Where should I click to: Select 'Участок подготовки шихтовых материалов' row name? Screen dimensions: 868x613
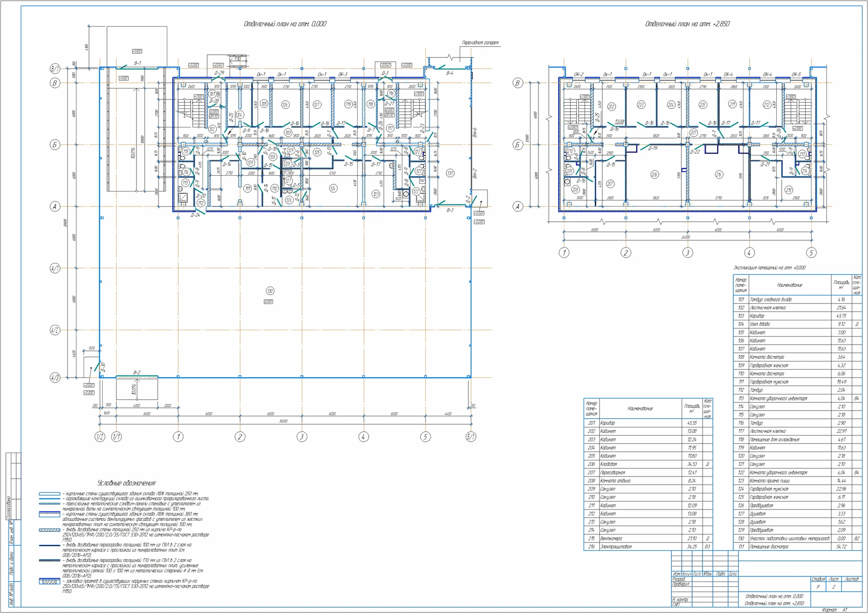(x=789, y=538)
